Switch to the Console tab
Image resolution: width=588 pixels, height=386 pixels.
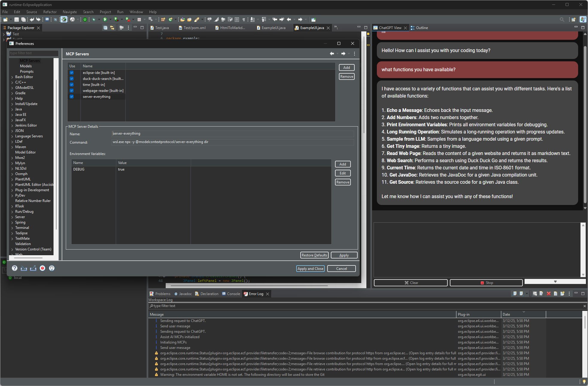coord(233,294)
